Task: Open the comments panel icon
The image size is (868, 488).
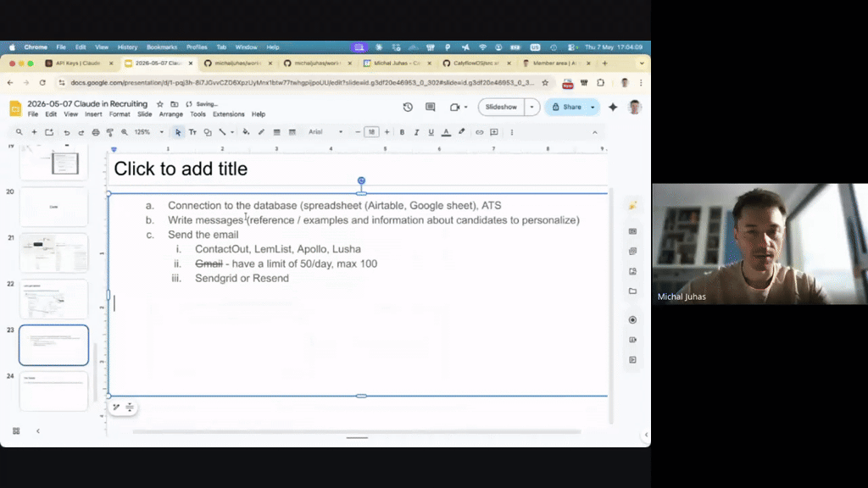Action: 430,108
